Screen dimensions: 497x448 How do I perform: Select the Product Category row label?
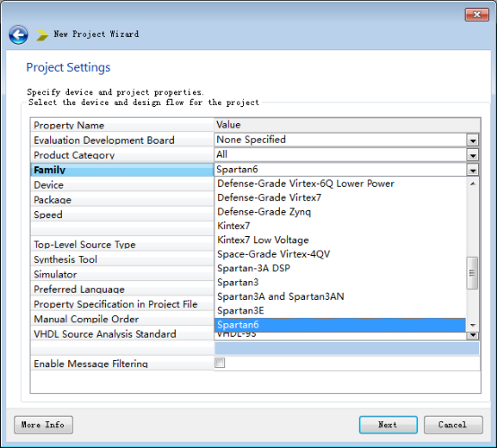122,155
